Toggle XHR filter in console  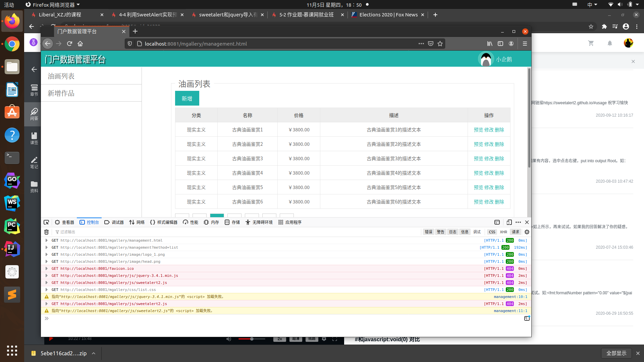503,232
